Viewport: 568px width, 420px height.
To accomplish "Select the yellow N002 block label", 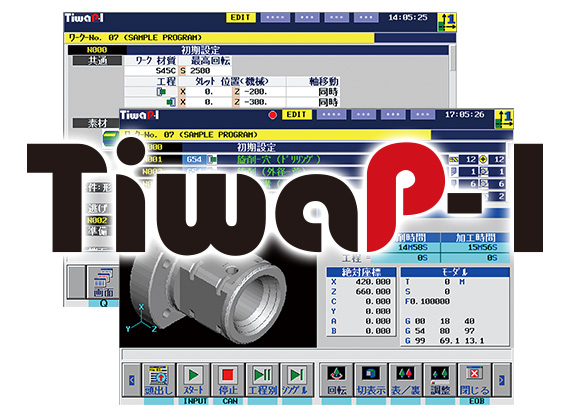I will point(98,220).
